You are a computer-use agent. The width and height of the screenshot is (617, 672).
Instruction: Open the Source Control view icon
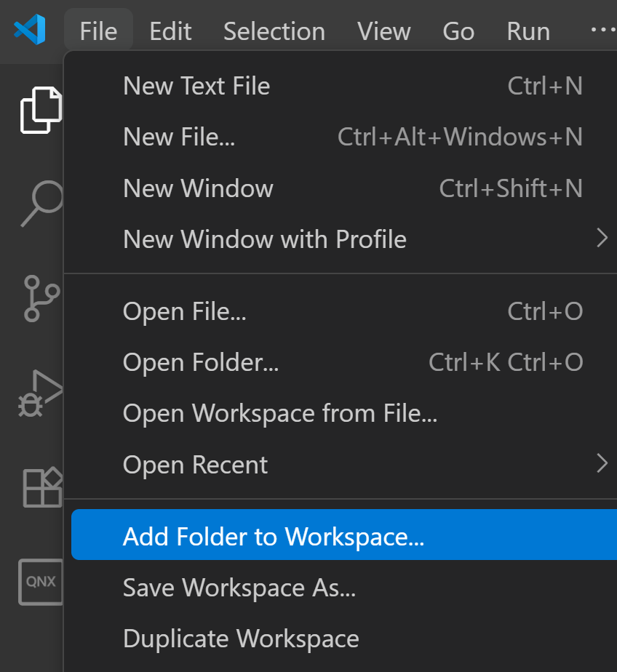[39, 298]
